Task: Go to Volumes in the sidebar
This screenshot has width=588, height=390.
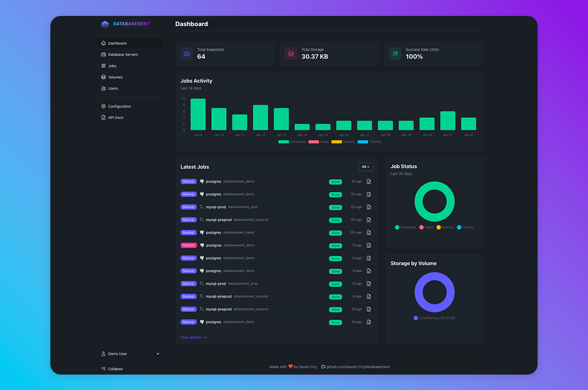Action: click(115, 77)
